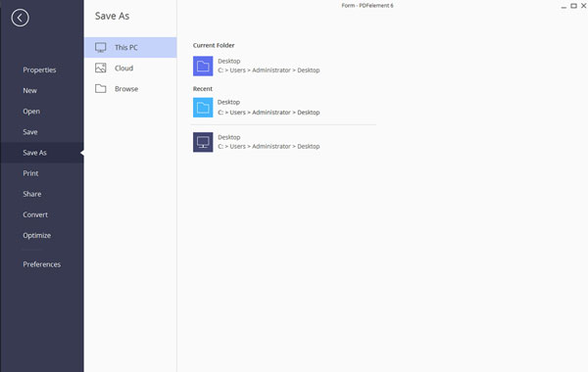Select Optimize in the sidebar
588x372 pixels.
point(37,236)
